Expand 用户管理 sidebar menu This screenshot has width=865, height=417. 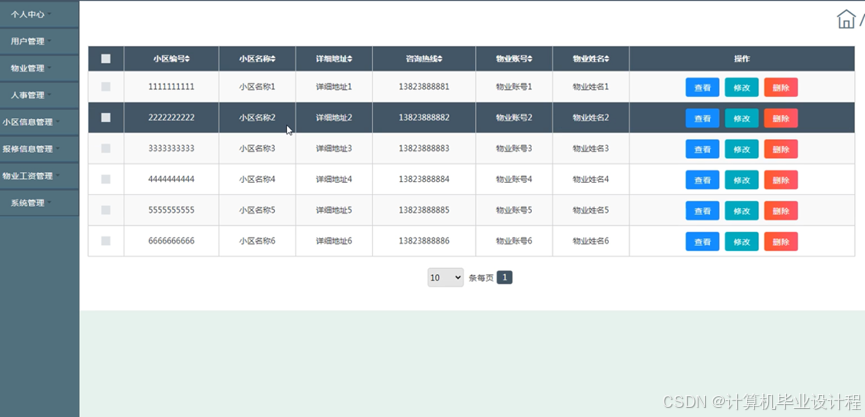click(39, 41)
